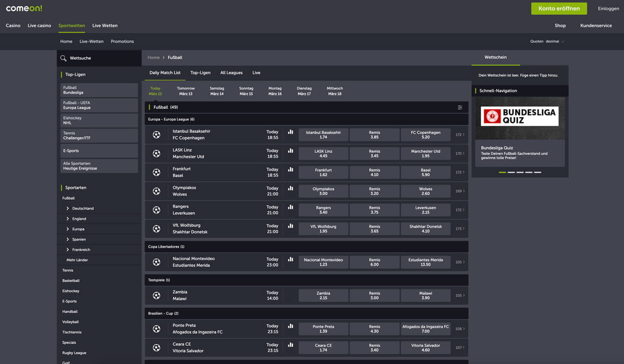Screen dimensions: 624x364
Task: Open statistics icon for VfL Wolfsburg match
Action: [290, 226]
